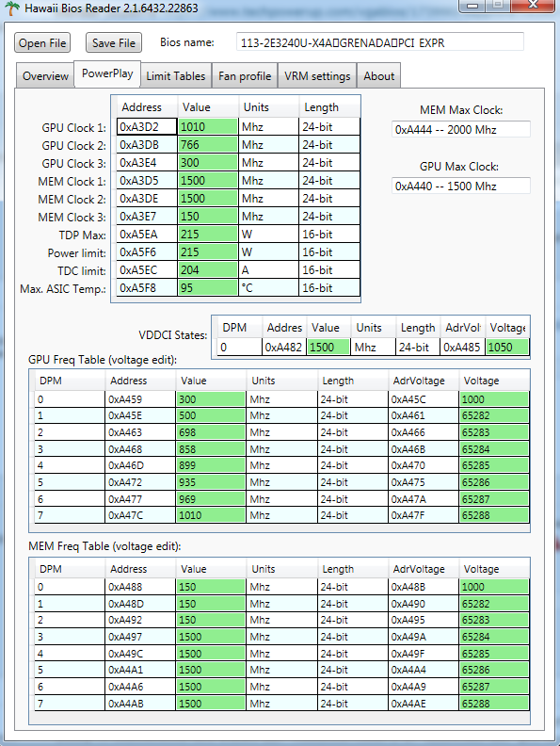The height and width of the screenshot is (746, 560).
Task: Click the palm tree application icon
Action: (12, 8)
